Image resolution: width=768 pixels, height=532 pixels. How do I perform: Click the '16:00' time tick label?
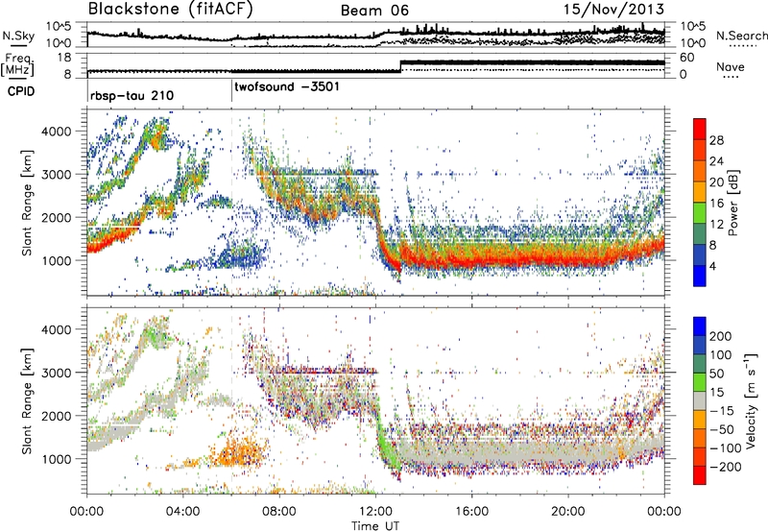point(471,512)
